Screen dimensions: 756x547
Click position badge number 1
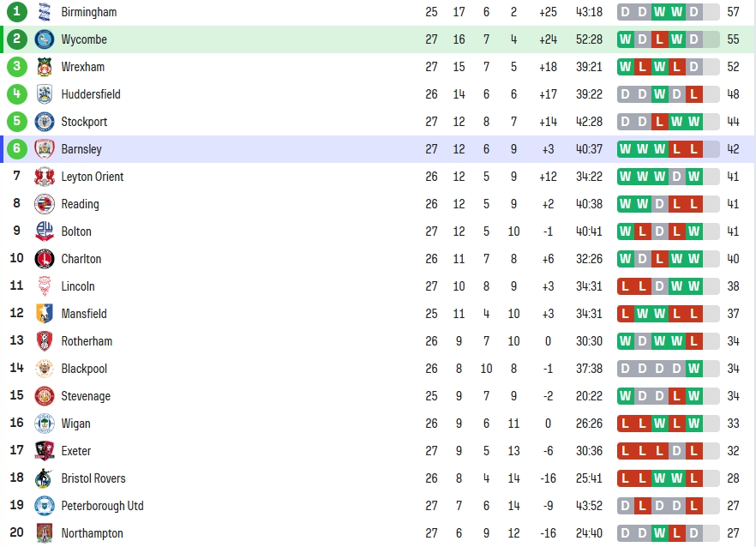(x=17, y=11)
